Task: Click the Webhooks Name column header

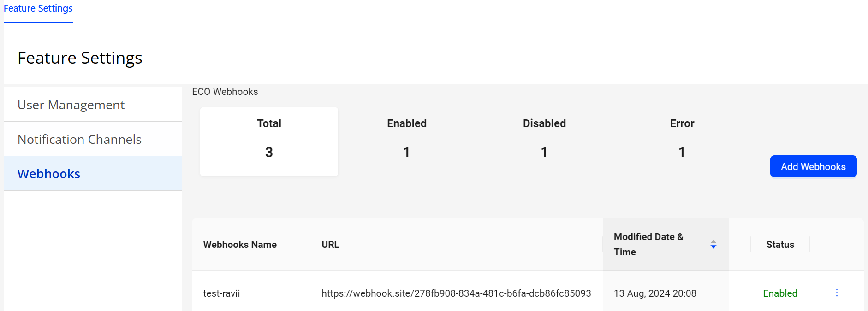Action: pos(240,245)
